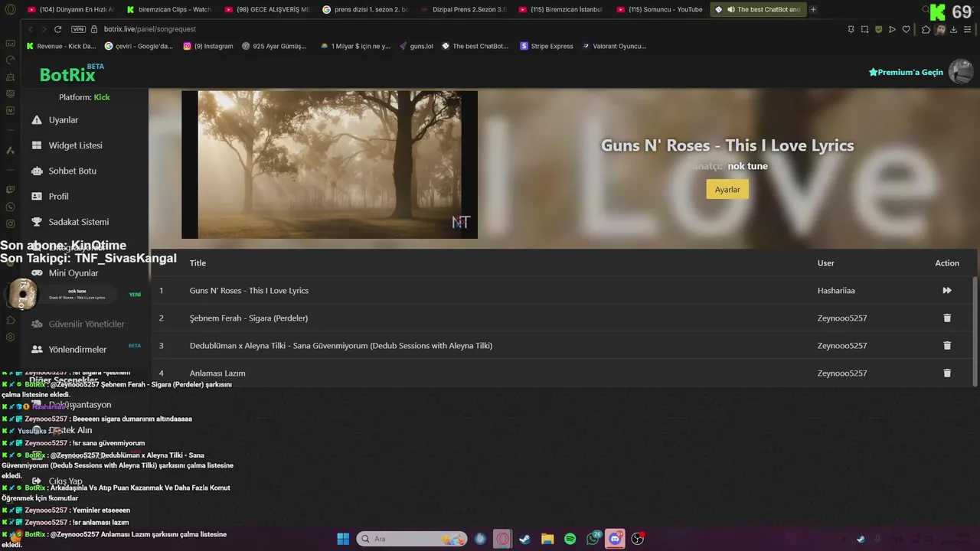Switch to the Somuncu - YouTube tab
980x551 pixels.
point(660,9)
